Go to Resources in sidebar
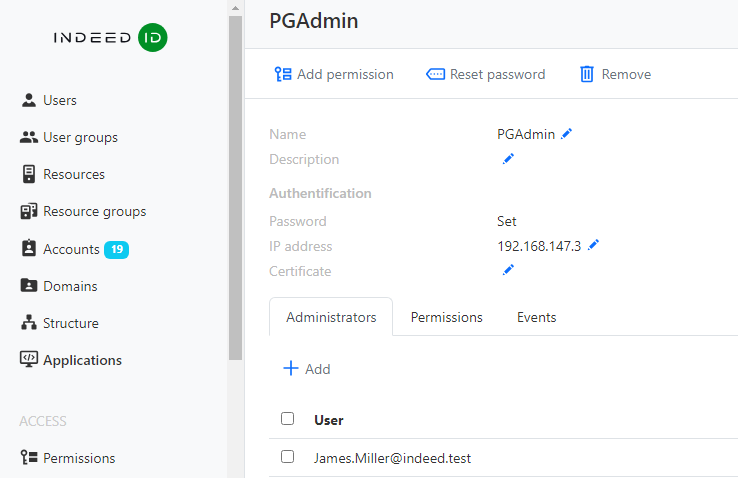The image size is (738, 478). (x=73, y=174)
